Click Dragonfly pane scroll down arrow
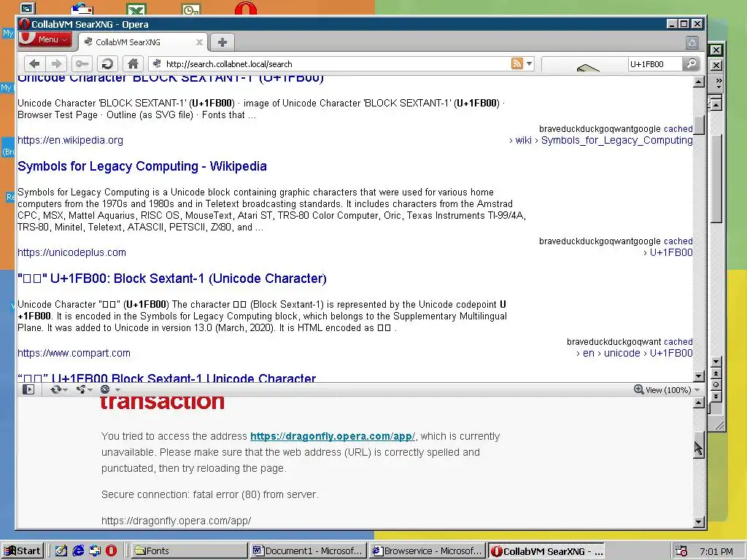This screenshot has height=560, width=747. 698,521
